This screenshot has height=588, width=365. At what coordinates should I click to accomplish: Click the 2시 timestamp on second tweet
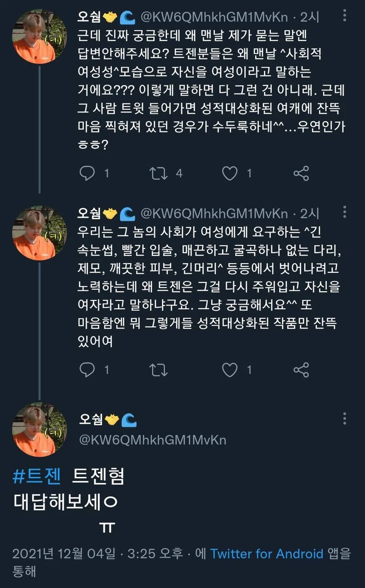[309, 214]
